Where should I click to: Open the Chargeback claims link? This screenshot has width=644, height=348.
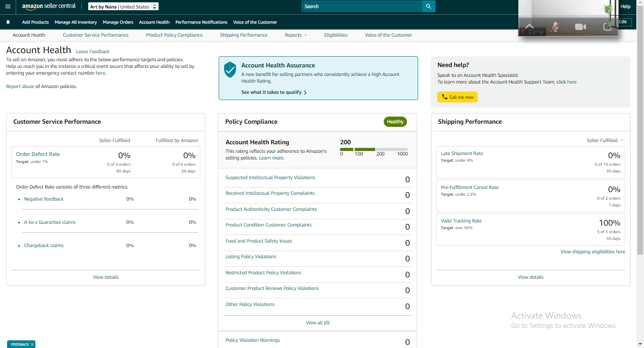coord(44,245)
